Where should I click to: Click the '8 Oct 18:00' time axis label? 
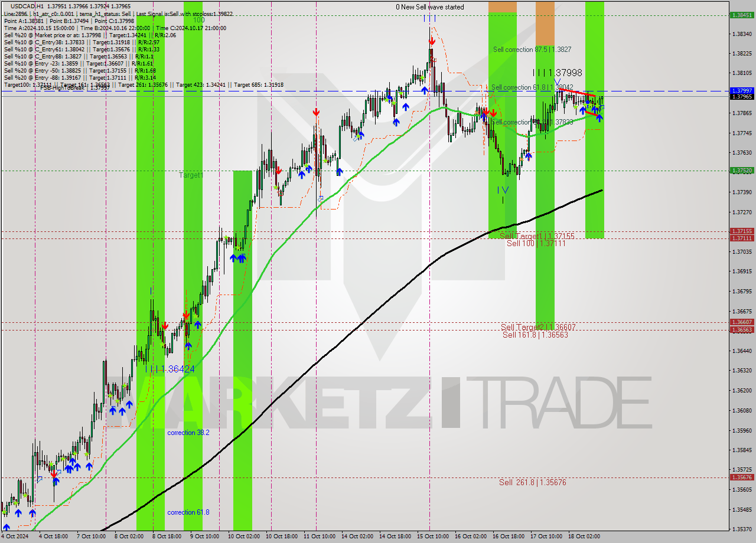[167, 537]
